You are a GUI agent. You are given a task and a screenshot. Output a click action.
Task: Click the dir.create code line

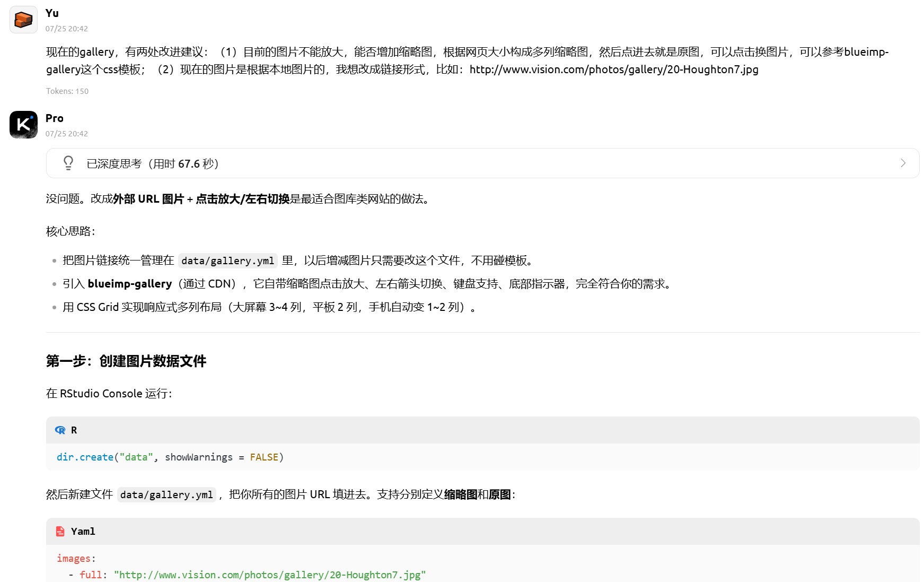tap(170, 457)
